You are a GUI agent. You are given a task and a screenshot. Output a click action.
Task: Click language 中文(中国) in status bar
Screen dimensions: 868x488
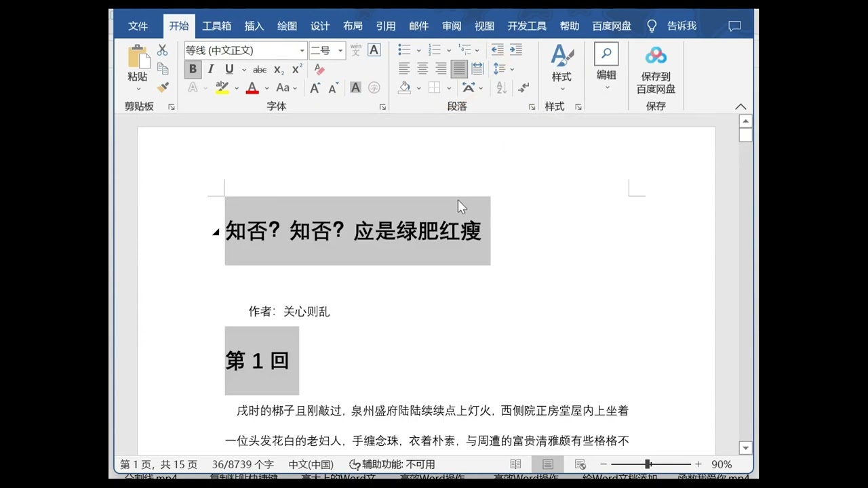(311, 464)
